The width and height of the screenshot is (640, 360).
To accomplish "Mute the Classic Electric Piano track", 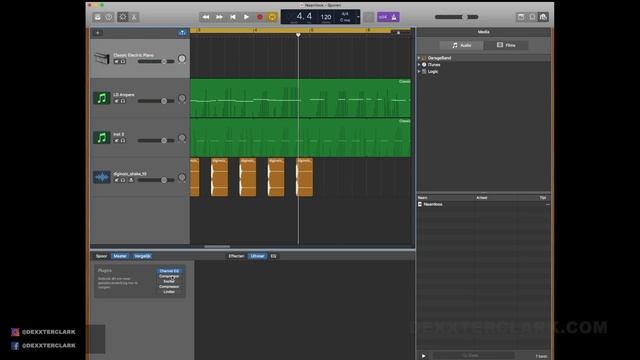I will tap(116, 62).
